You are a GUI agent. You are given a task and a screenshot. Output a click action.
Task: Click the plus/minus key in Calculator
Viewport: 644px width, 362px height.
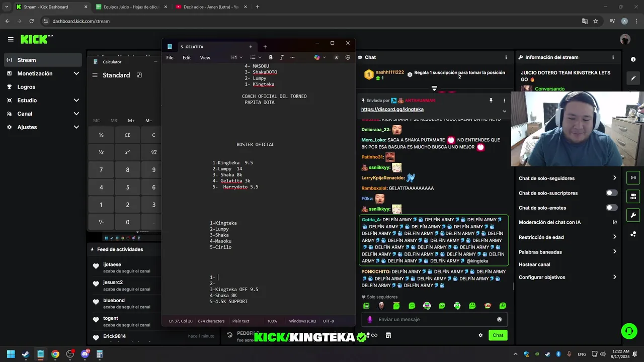pyautogui.click(x=101, y=222)
